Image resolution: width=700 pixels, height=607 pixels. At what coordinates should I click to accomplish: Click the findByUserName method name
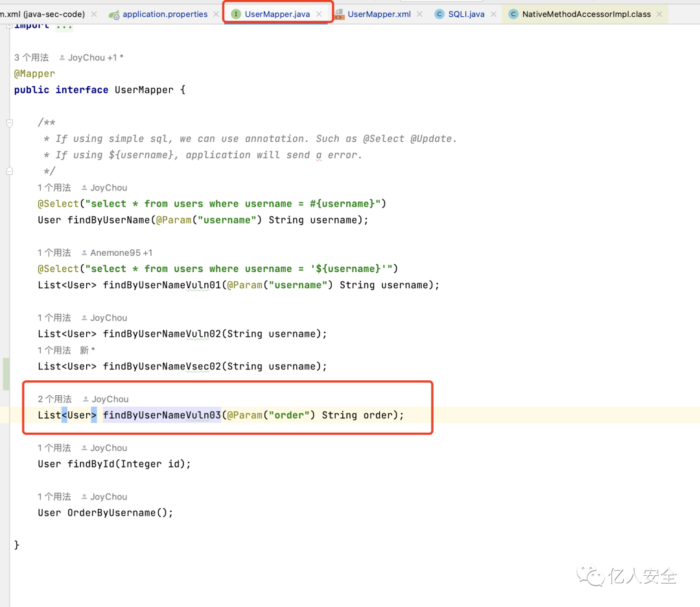108,220
